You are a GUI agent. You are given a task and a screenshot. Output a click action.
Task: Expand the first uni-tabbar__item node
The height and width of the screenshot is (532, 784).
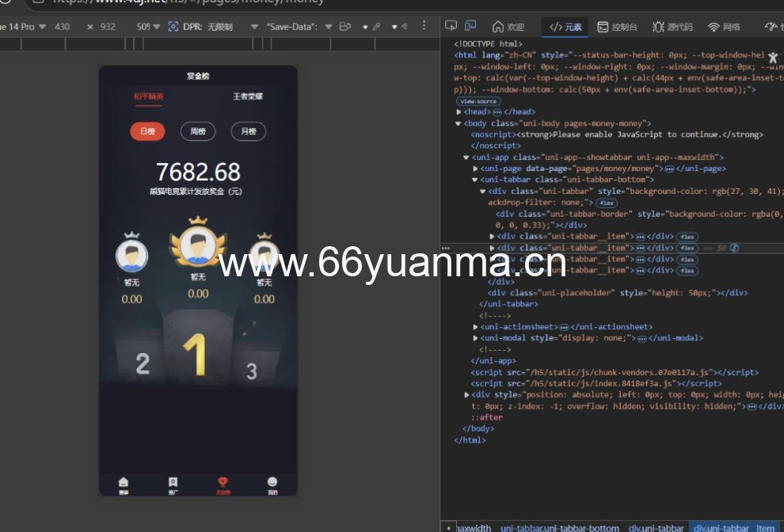492,237
